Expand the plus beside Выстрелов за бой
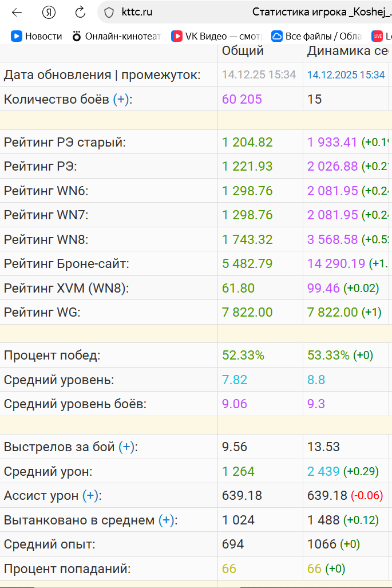Image resolution: width=392 pixels, height=588 pixels. [x=128, y=447]
